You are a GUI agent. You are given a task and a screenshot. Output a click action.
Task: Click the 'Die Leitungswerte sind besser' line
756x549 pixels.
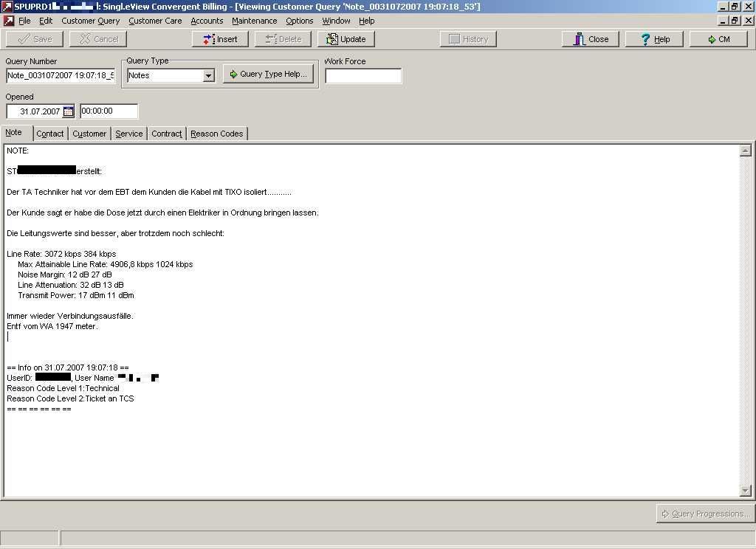(x=116, y=233)
